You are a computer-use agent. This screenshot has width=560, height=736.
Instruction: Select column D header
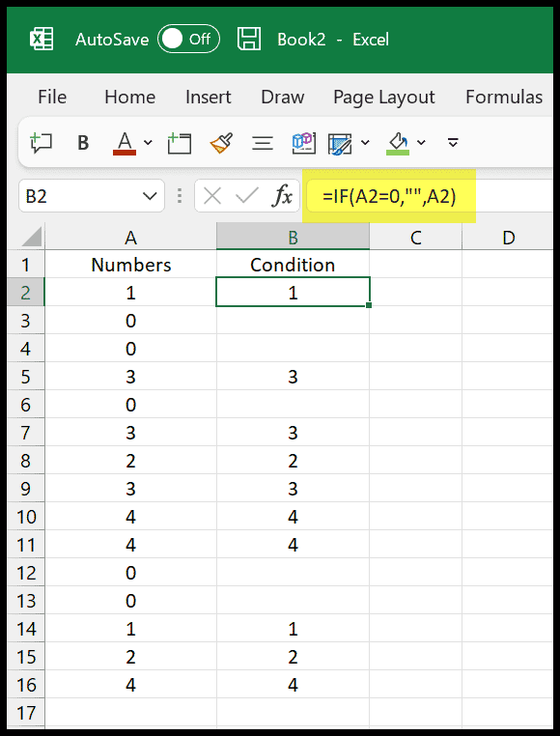(508, 237)
